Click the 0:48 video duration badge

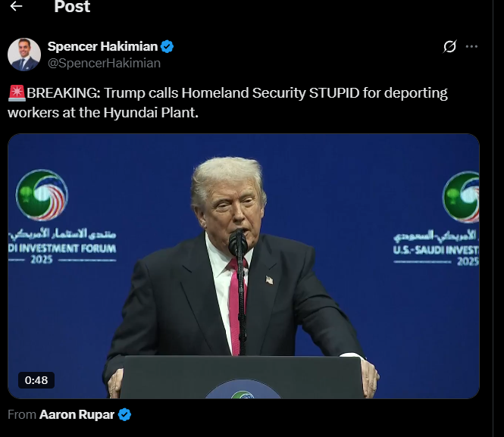coord(36,380)
